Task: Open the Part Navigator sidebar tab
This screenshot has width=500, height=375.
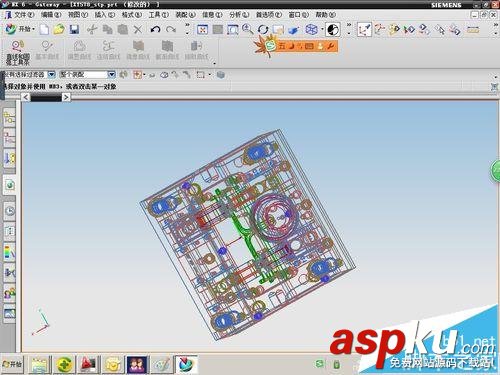Action: [9, 138]
